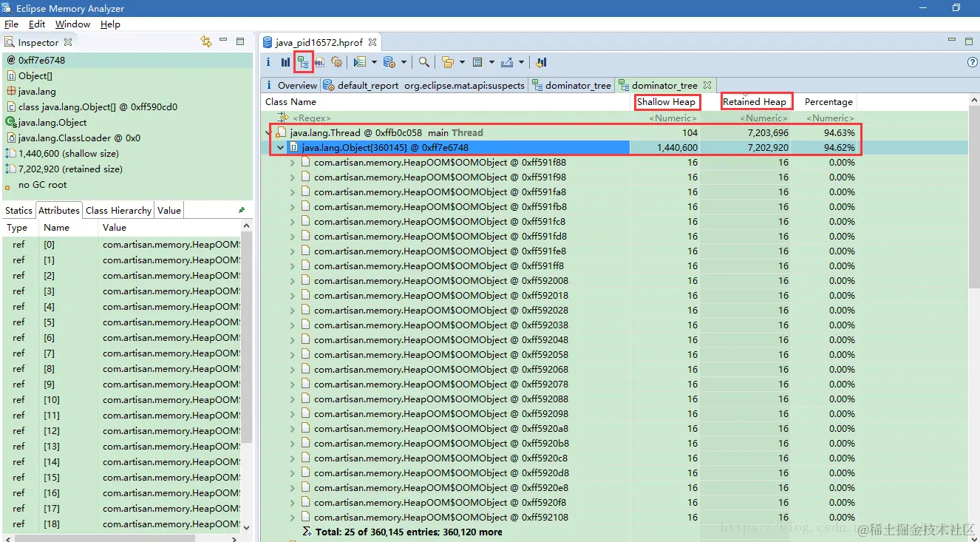Image resolution: width=980 pixels, height=542 pixels.
Task: Select attribute row [0] in Inspector
Action: coord(122,245)
